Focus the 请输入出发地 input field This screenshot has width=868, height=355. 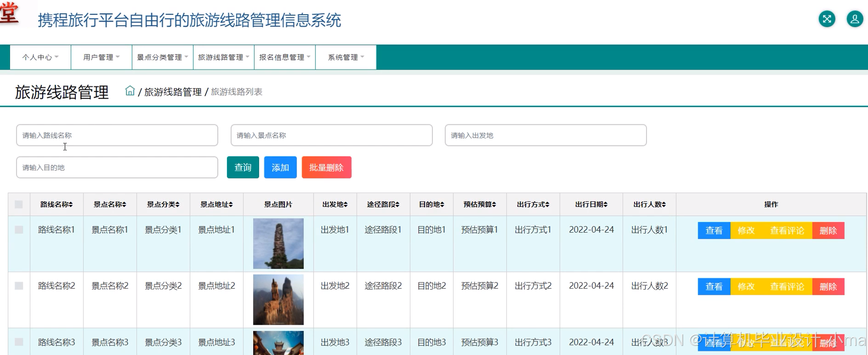(x=546, y=135)
